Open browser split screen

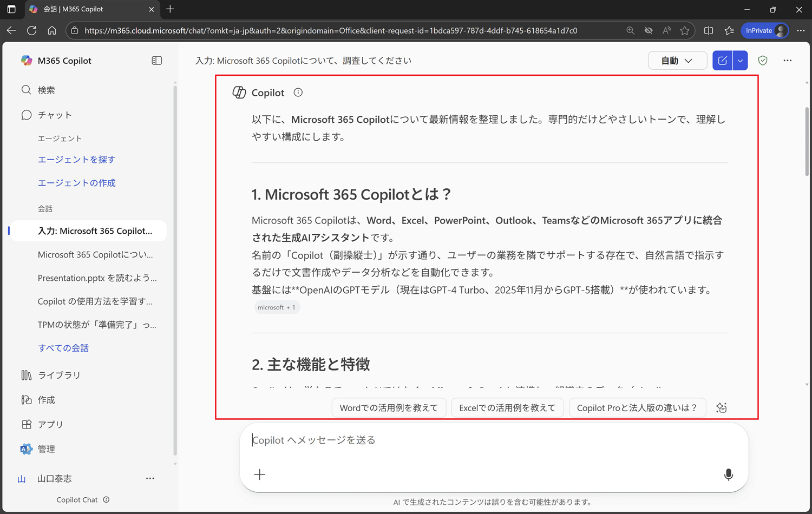pyautogui.click(x=709, y=30)
